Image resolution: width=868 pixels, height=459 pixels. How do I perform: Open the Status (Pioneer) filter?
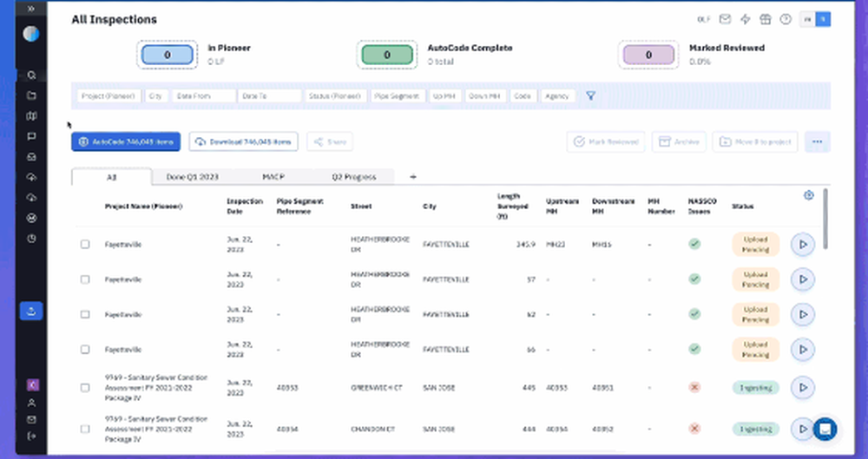point(335,95)
